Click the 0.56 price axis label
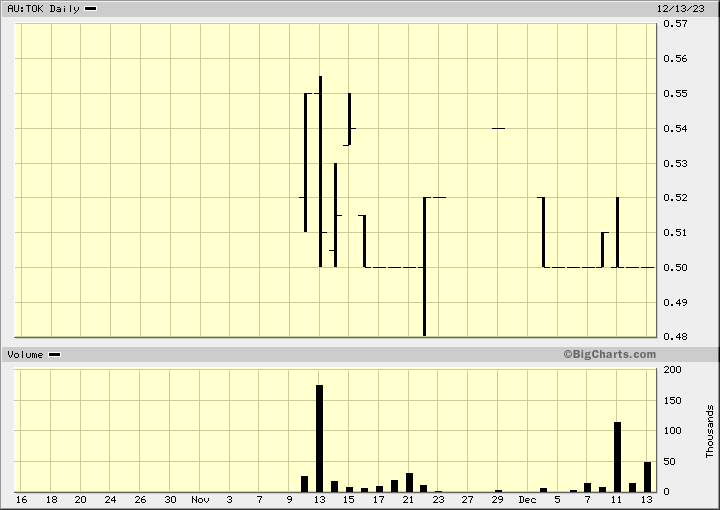Viewport: 720px width, 510px height. point(675,58)
